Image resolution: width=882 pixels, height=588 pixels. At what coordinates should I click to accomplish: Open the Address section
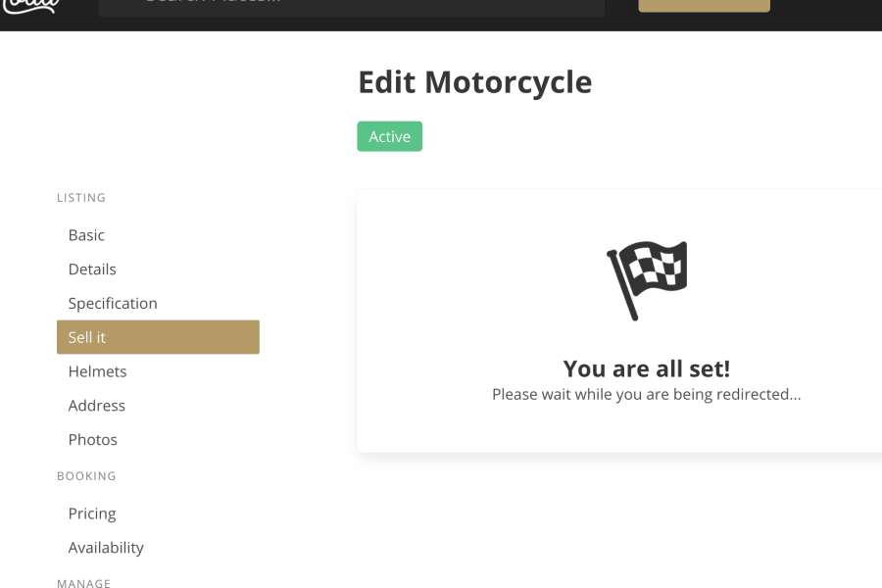click(x=96, y=405)
